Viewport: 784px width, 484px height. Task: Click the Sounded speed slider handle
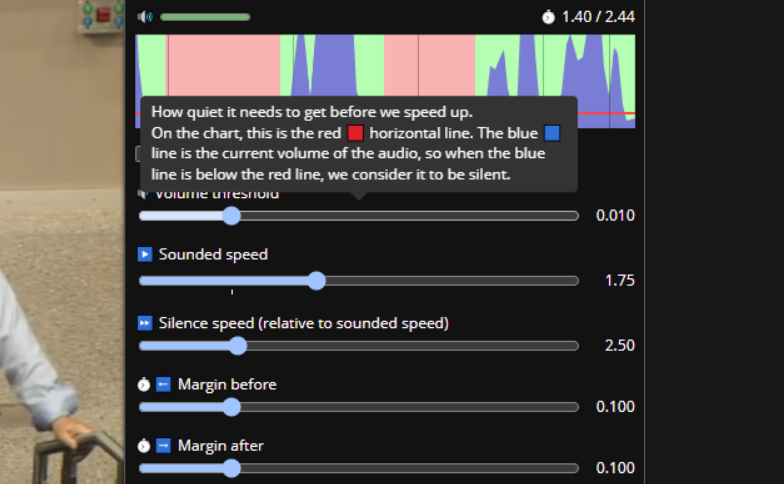tap(316, 281)
